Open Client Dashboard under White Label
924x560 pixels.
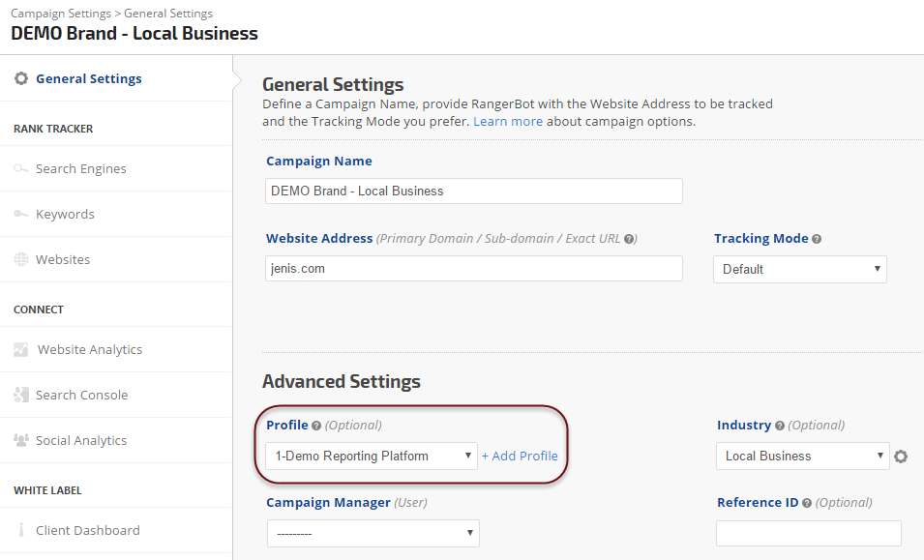point(87,531)
